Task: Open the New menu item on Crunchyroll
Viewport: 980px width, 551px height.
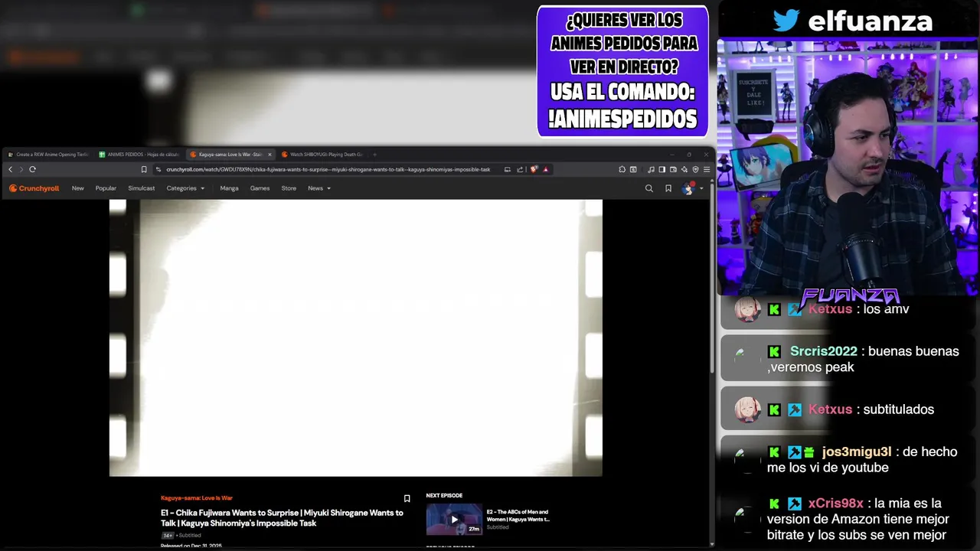Action: (x=78, y=188)
